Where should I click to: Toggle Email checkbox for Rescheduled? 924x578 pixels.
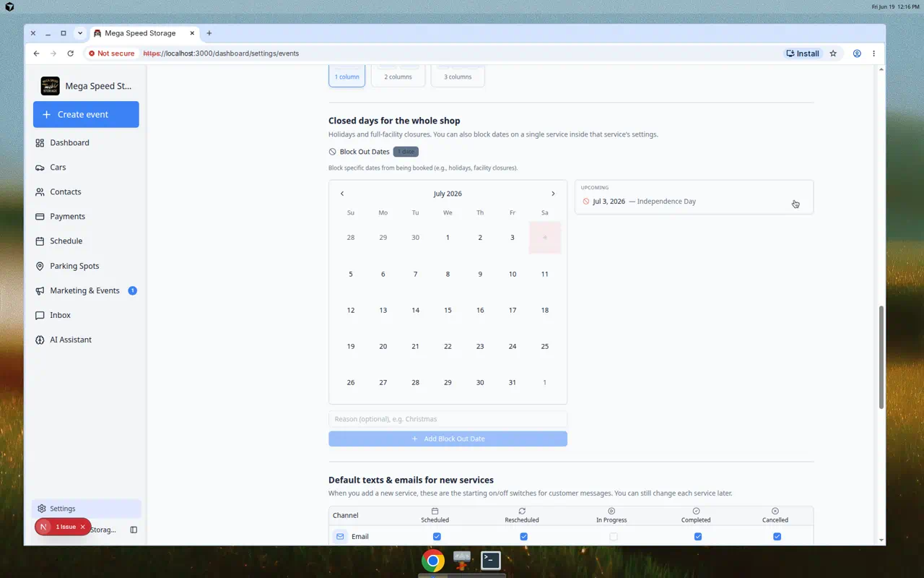(x=523, y=537)
